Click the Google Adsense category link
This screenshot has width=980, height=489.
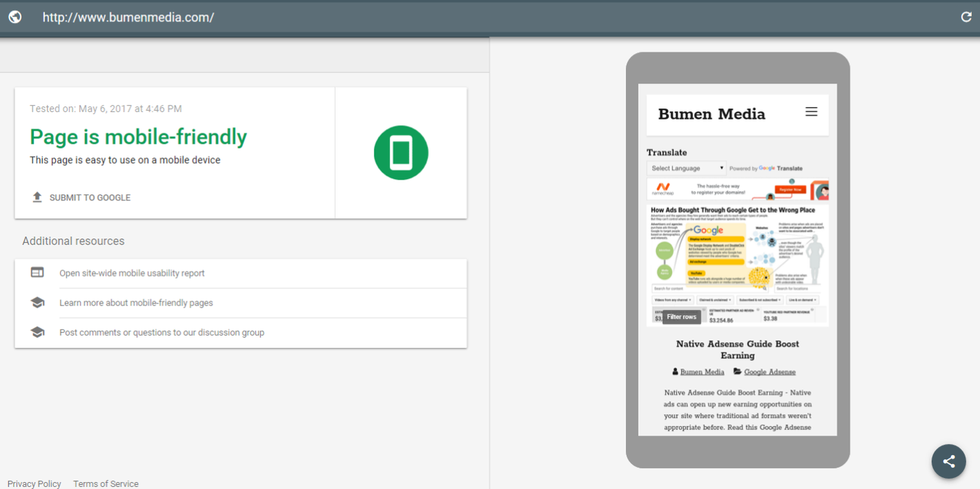tap(770, 372)
